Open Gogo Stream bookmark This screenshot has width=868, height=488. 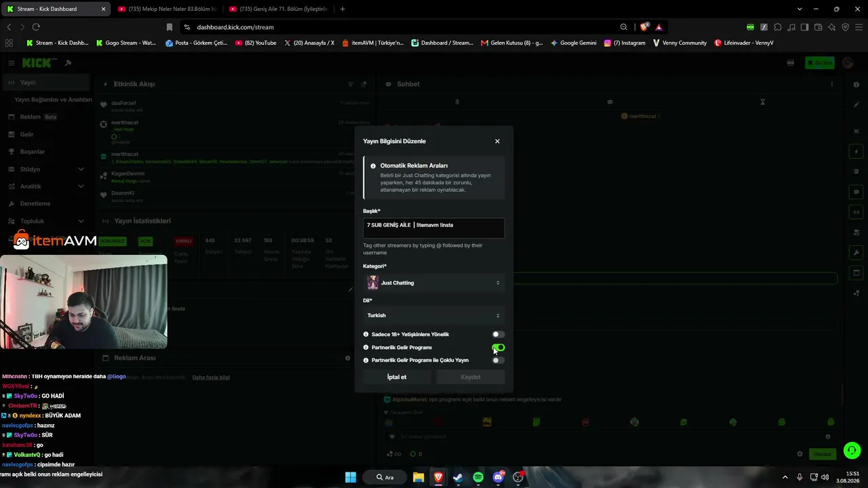pos(126,43)
